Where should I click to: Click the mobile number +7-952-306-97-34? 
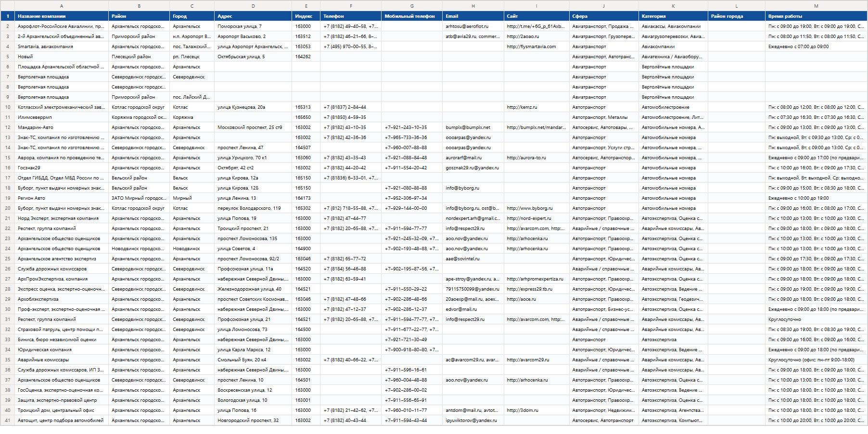coord(412,198)
